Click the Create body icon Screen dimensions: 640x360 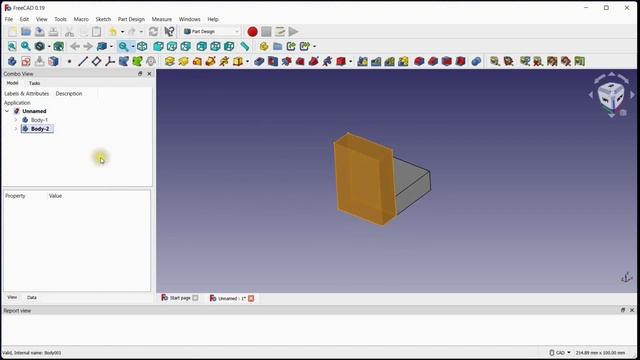(x=12, y=61)
